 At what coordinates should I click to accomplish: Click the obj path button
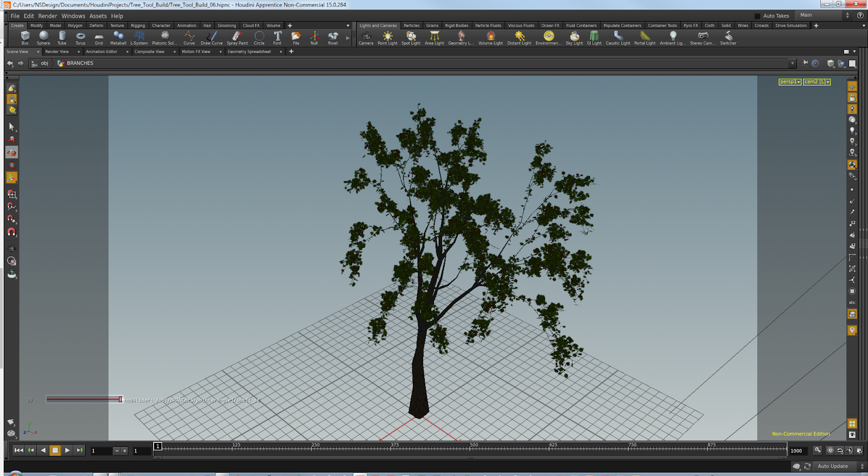pyautogui.click(x=40, y=63)
